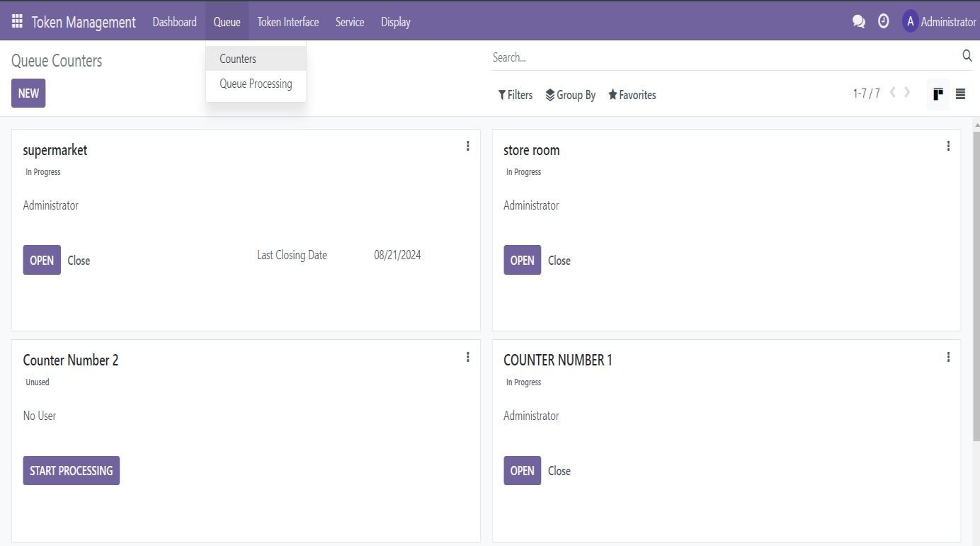The width and height of the screenshot is (980, 546).
Task: Open the activities clock icon
Action: pos(883,21)
